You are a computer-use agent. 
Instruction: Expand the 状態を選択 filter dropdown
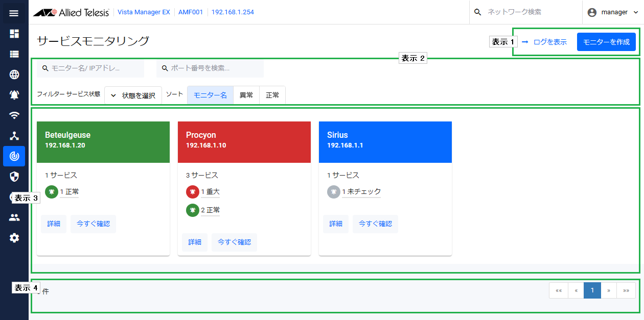[133, 95]
